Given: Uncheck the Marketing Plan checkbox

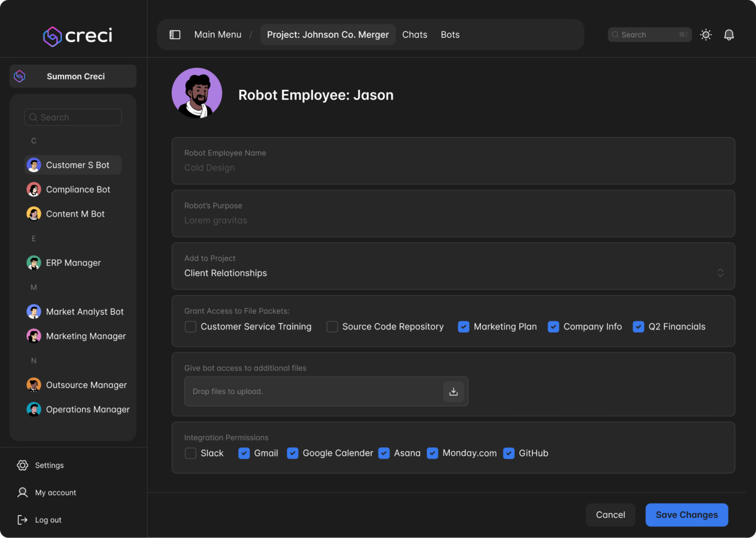Looking at the screenshot, I should [x=463, y=326].
